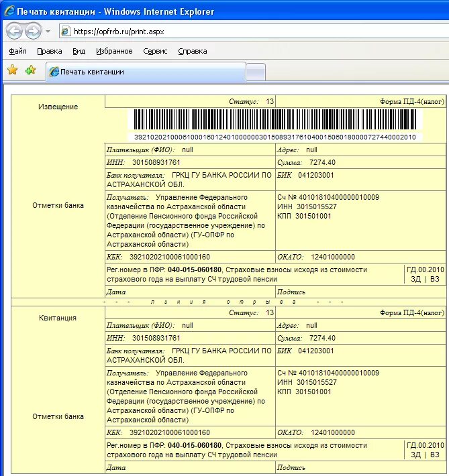Click БИК 041203001 in Извещение section
Image resolution: width=449 pixels, height=476 pixels.
[x=305, y=176]
